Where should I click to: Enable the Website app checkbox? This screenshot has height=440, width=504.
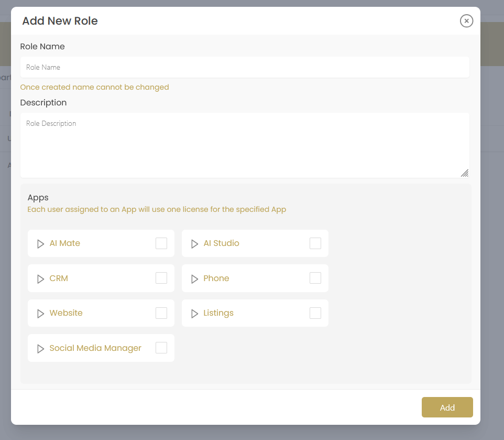[x=161, y=313]
